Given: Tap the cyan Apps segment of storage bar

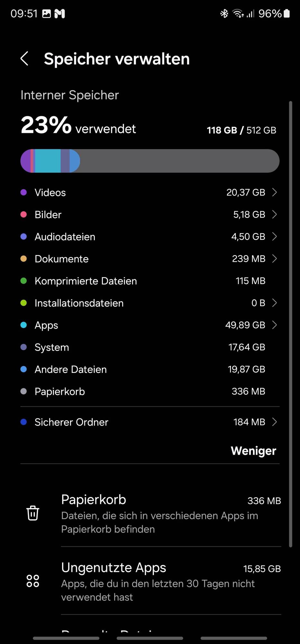Looking at the screenshot, I should (x=48, y=161).
